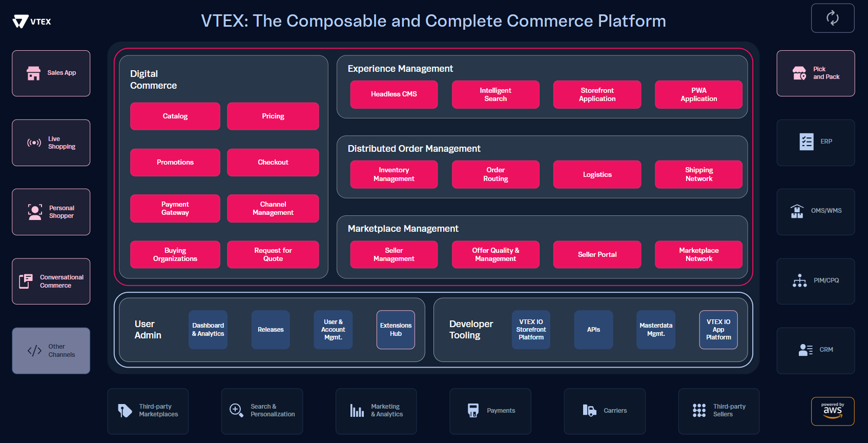Image resolution: width=868 pixels, height=443 pixels.
Task: Select Masterdata Mgmt. tile
Action: 656,330
